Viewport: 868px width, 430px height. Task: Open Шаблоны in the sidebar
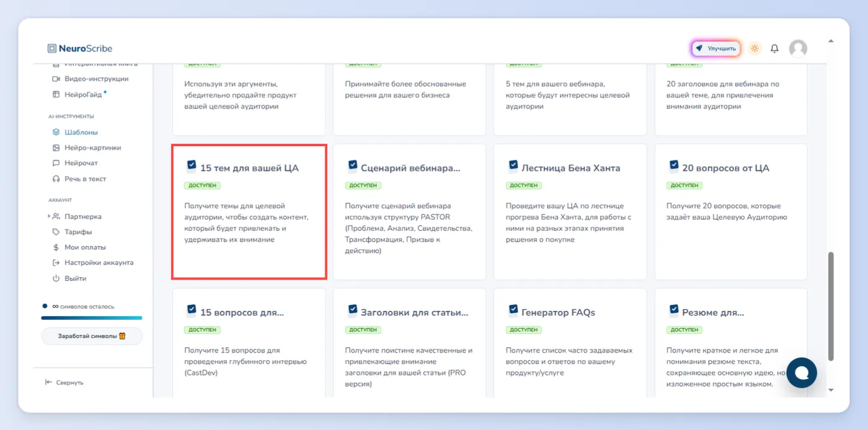tap(81, 132)
